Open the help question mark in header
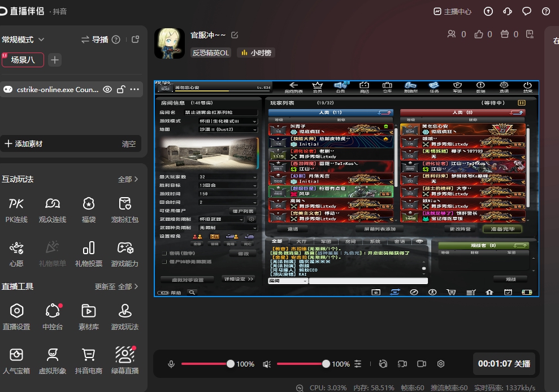This screenshot has height=392, width=559. 546,11
